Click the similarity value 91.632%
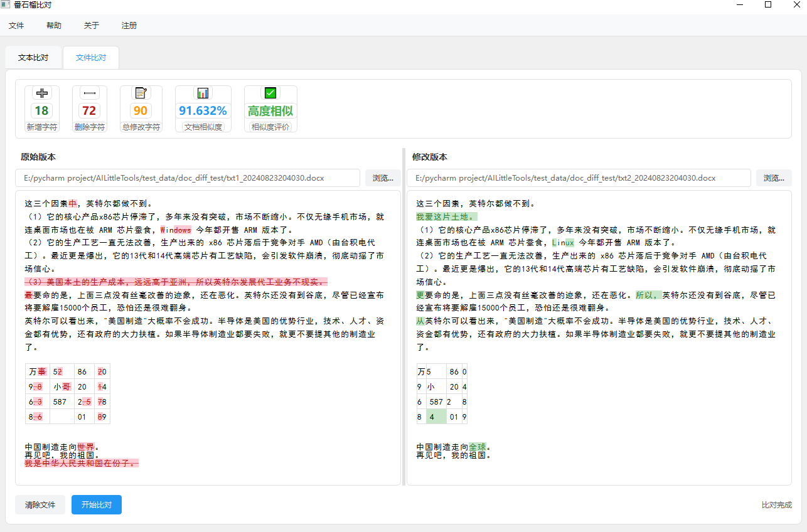This screenshot has width=807, height=532. (x=203, y=111)
